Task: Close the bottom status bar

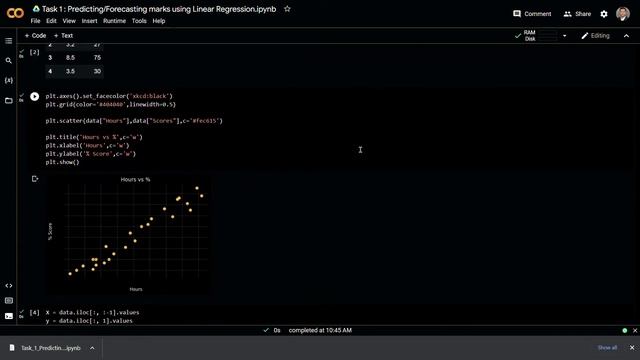Action: [x=635, y=330]
